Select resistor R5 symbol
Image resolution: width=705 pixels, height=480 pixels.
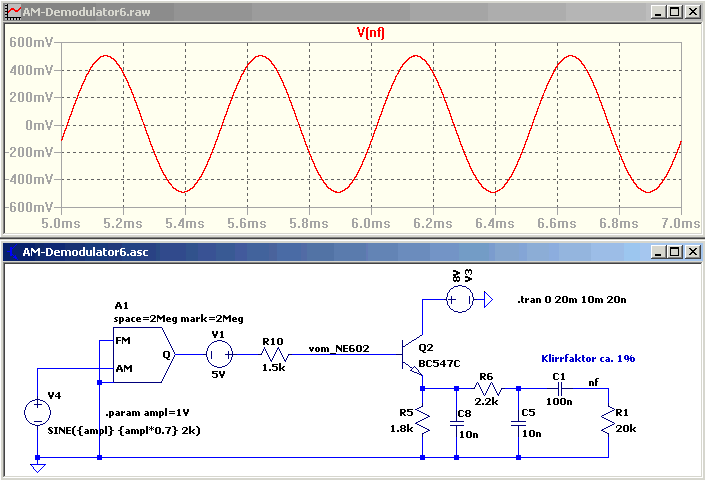click(422, 420)
